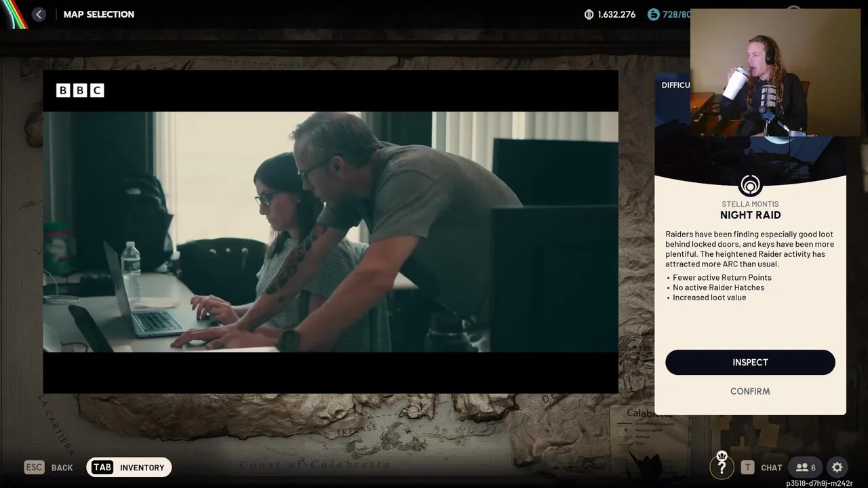Viewport: 868px width, 488px height.
Task: Click the INSPECT button
Action: [x=750, y=362]
